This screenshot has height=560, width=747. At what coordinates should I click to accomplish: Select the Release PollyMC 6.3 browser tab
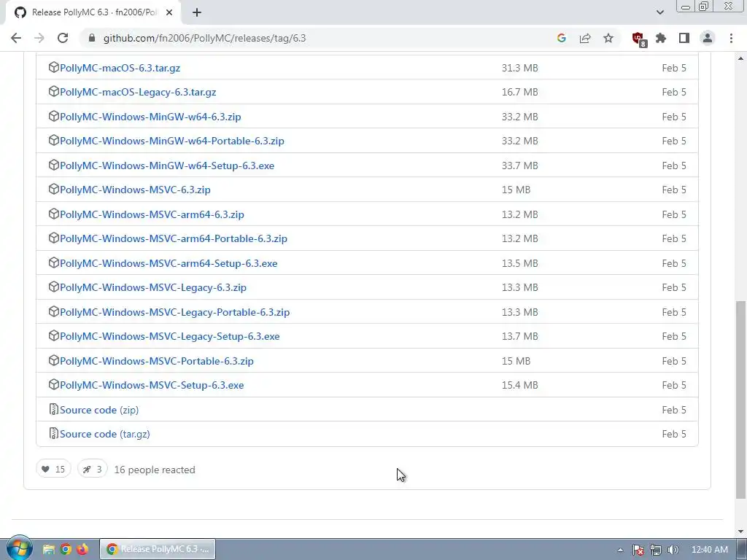(93, 12)
